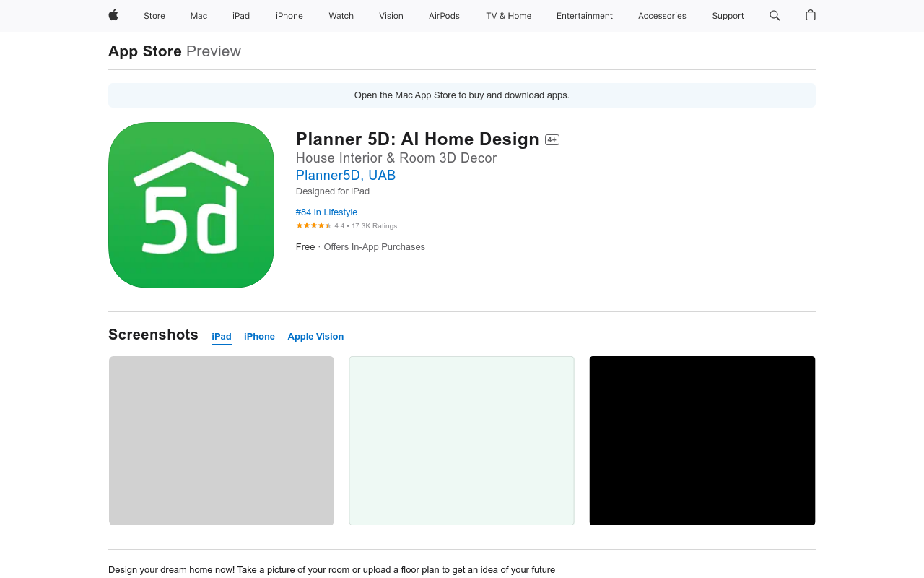The height and width of the screenshot is (578, 924).
Task: Click the App Store heading link
Action: [145, 51]
